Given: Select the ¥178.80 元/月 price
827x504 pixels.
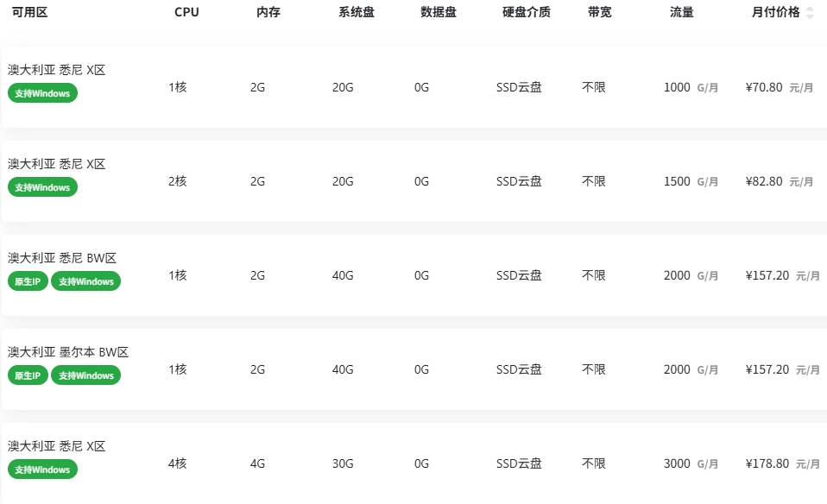Looking at the screenshot, I should coord(782,463).
